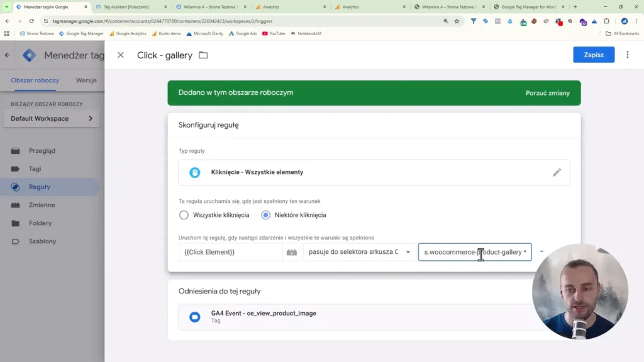Expand the pasuje do selektora operator dropdown

[359, 252]
